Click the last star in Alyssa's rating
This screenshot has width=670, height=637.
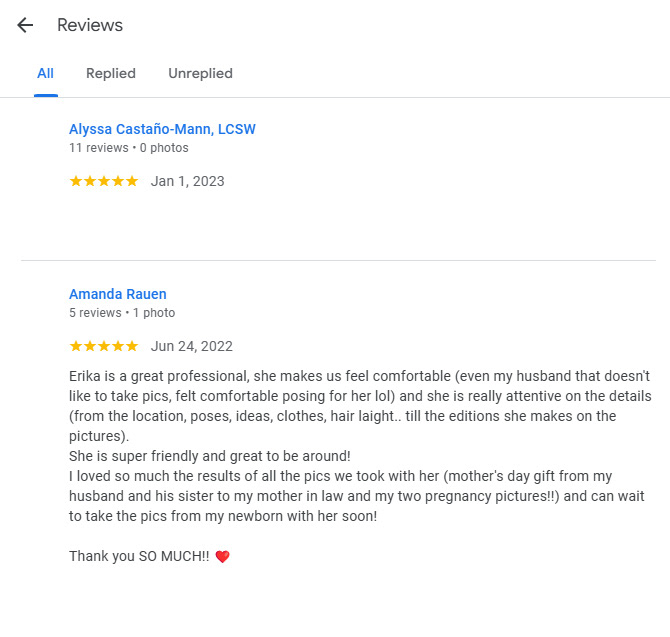pyautogui.click(x=132, y=181)
